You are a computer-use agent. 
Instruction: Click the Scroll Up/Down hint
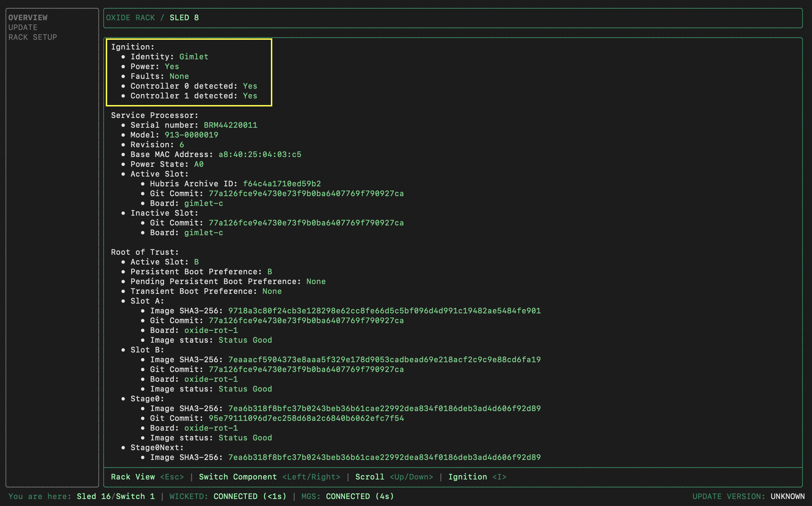pos(394,477)
